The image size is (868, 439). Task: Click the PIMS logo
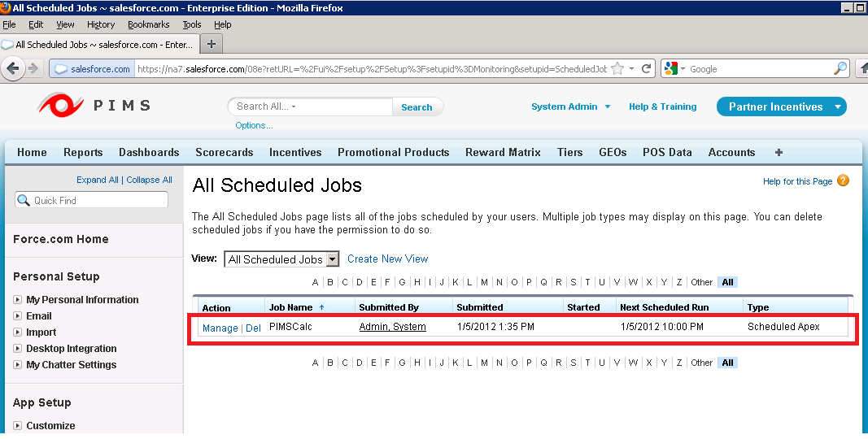[x=94, y=106]
